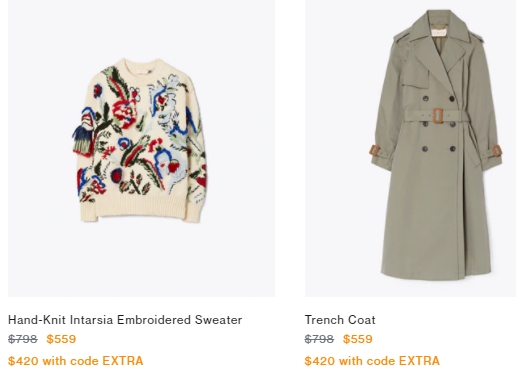This screenshot has height=378, width=516.
Task: Click the orange belt buckle on the trench coat
Action: point(438,116)
